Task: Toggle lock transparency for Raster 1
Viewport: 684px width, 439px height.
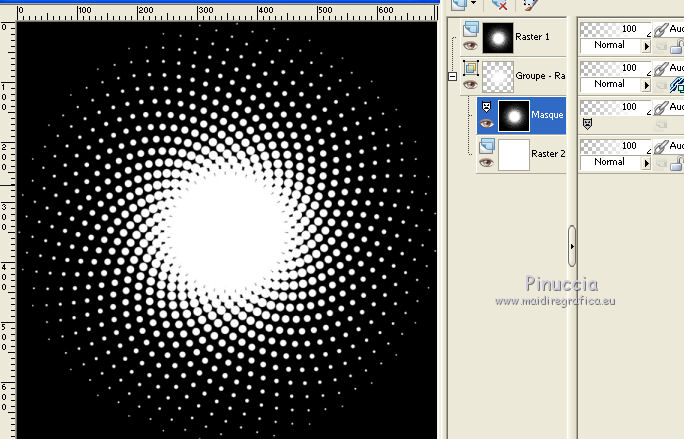Action: pyautogui.click(x=677, y=46)
